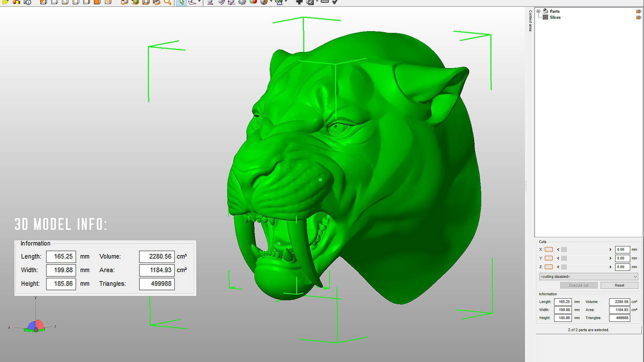Click the right arrow of Y cut slider
The height and width of the screenshot is (362, 644).
[610, 258]
